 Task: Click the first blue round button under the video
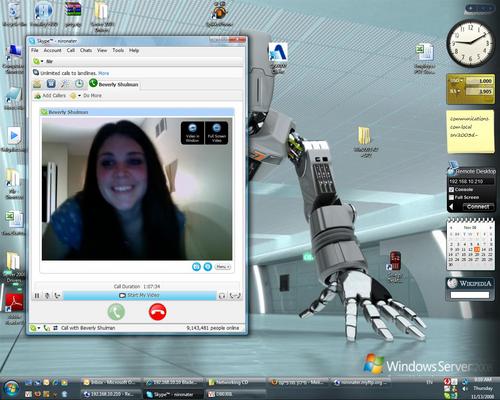point(196,267)
